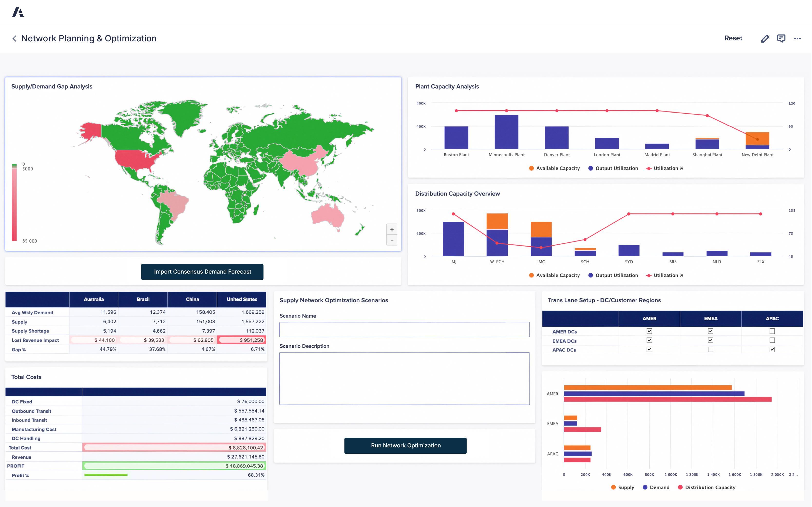This screenshot has width=812, height=507.
Task: Click the ellipsis menu icon at top right
Action: click(798, 38)
